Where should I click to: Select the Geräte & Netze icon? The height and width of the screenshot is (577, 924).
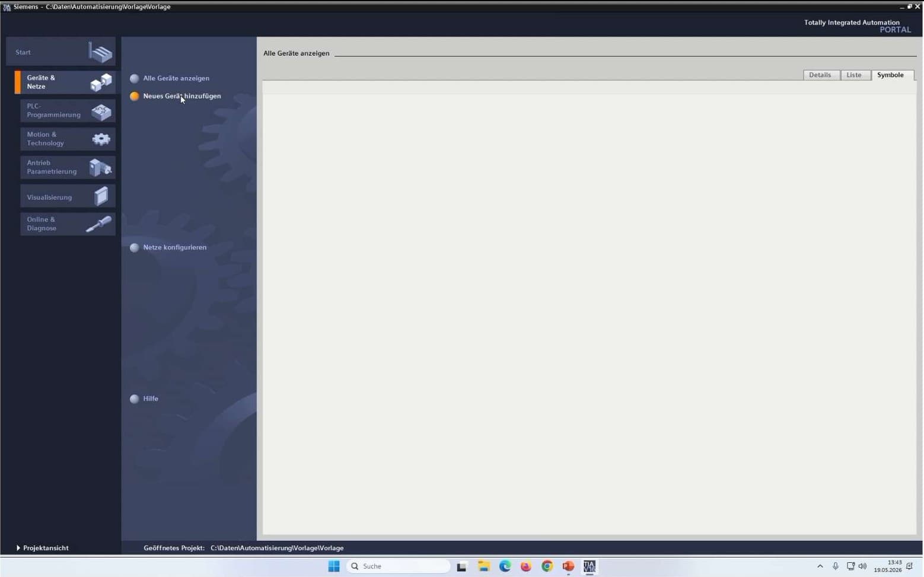[101, 82]
